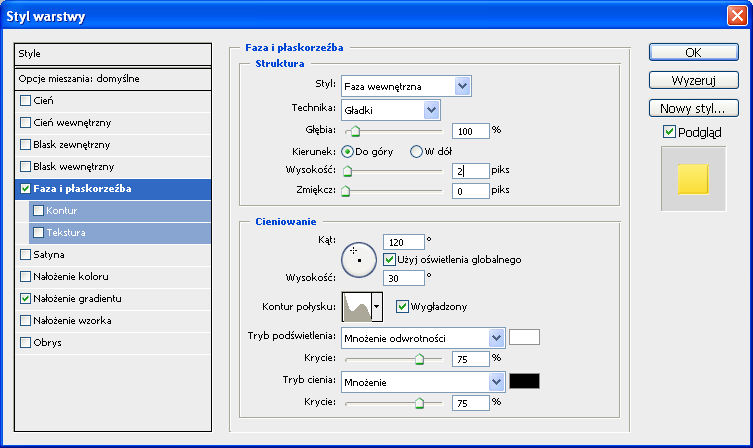Click the black shadow color swatch
This screenshot has width=753, height=448.
524,381
